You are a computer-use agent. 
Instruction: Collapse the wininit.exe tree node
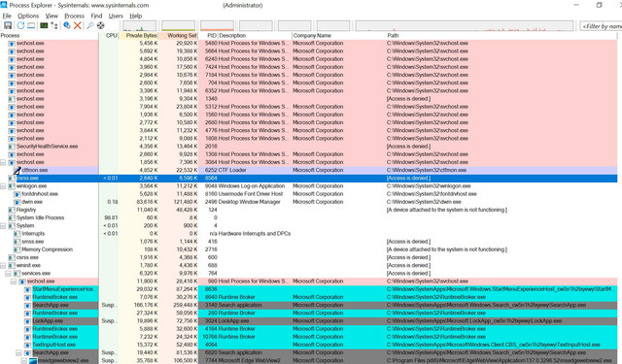click(x=3, y=265)
